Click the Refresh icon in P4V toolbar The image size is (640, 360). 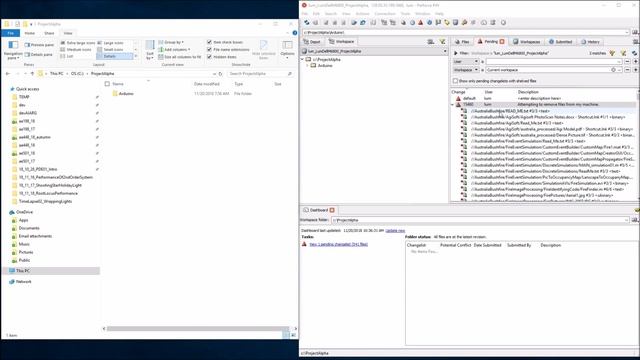tap(307, 23)
